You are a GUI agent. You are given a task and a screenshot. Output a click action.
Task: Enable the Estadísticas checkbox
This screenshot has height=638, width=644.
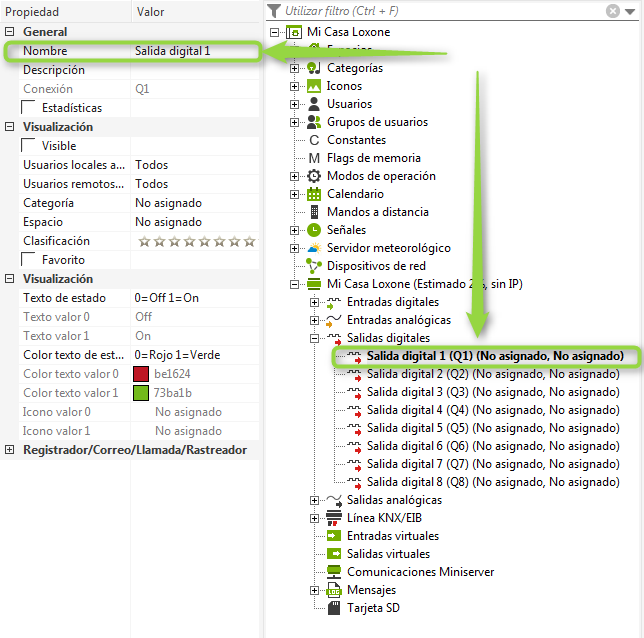[29, 108]
